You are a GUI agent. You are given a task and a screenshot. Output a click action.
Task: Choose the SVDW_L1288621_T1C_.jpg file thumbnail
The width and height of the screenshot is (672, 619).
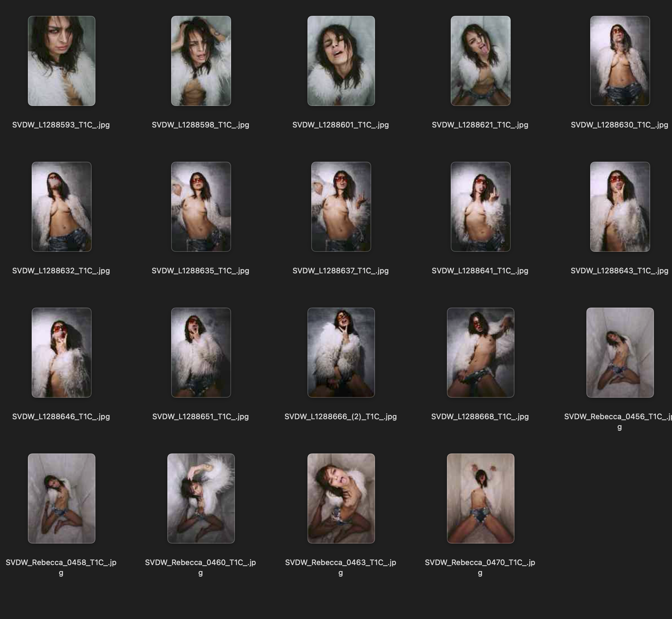[480, 61]
